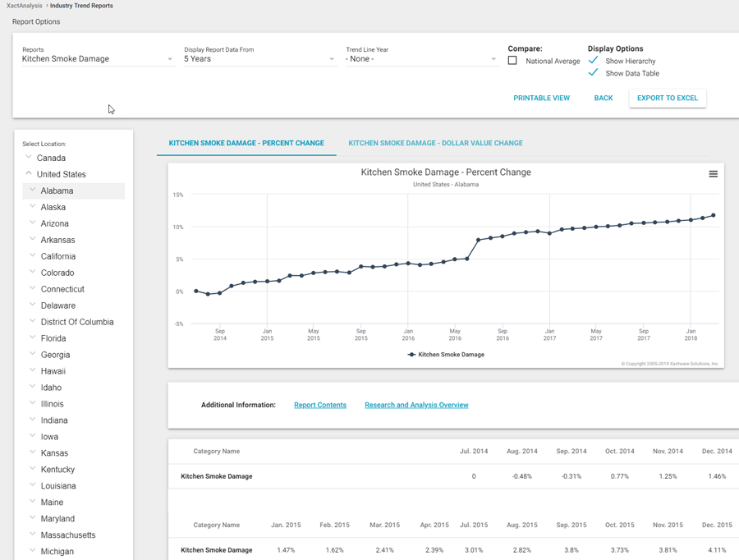Click the Kitchen Smoke Damage legend marker
Viewport: 739px width, 560px height.
(x=411, y=355)
